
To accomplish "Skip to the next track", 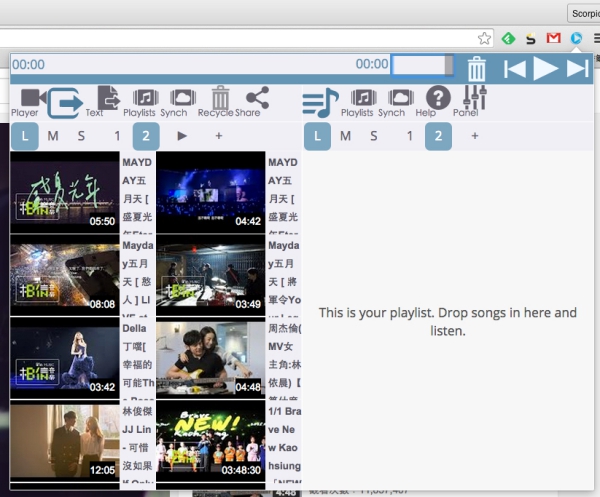I will click(577, 68).
